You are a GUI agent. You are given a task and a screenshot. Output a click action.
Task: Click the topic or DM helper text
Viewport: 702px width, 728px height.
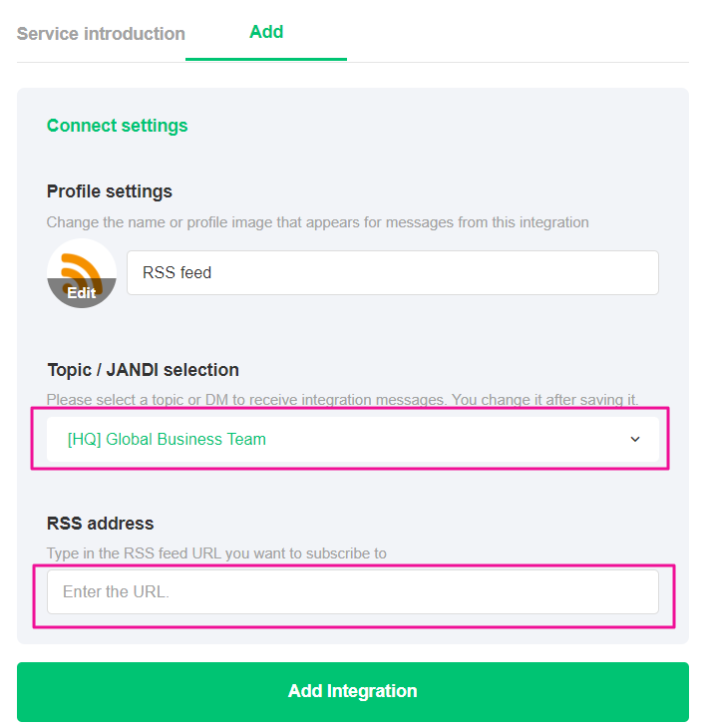342,400
